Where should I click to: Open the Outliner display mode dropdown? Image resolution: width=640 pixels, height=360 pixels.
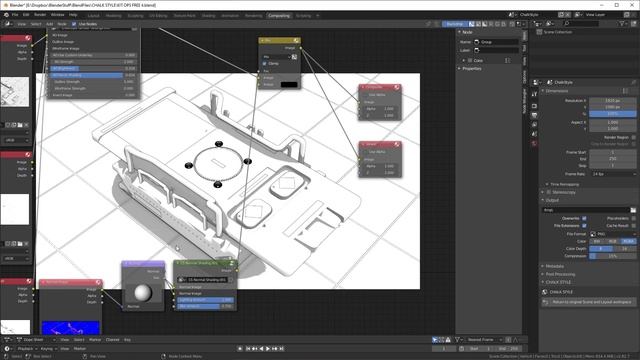pyautogui.click(x=550, y=24)
